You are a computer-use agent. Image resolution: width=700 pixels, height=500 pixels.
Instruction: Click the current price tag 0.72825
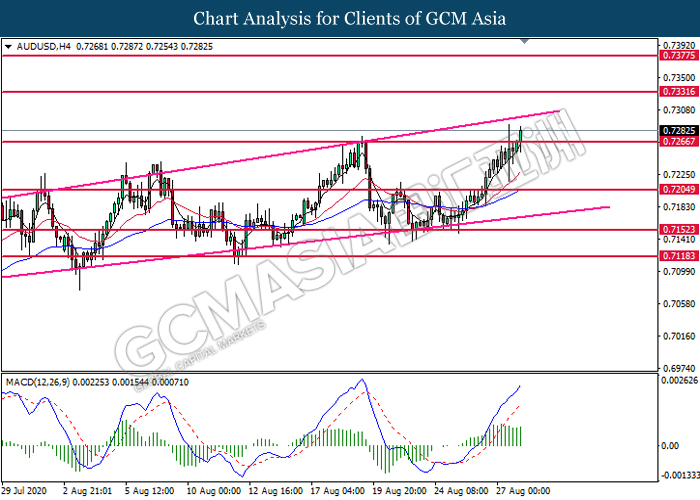(679, 130)
